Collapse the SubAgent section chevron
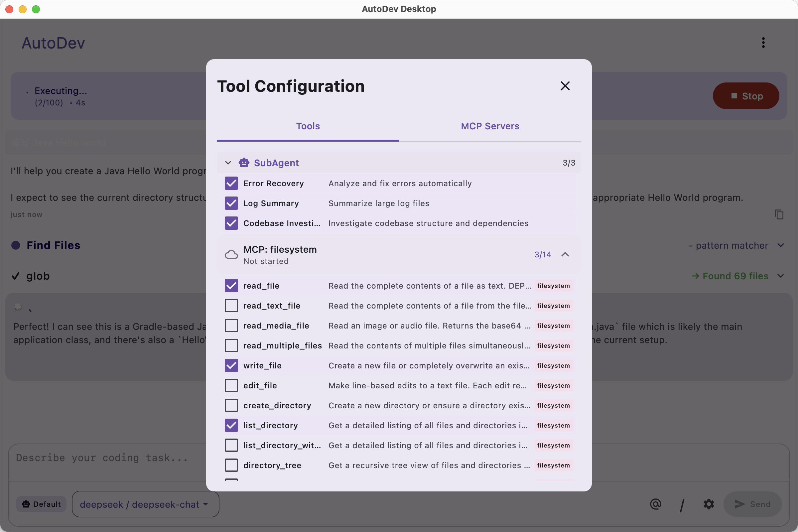 pos(228,163)
